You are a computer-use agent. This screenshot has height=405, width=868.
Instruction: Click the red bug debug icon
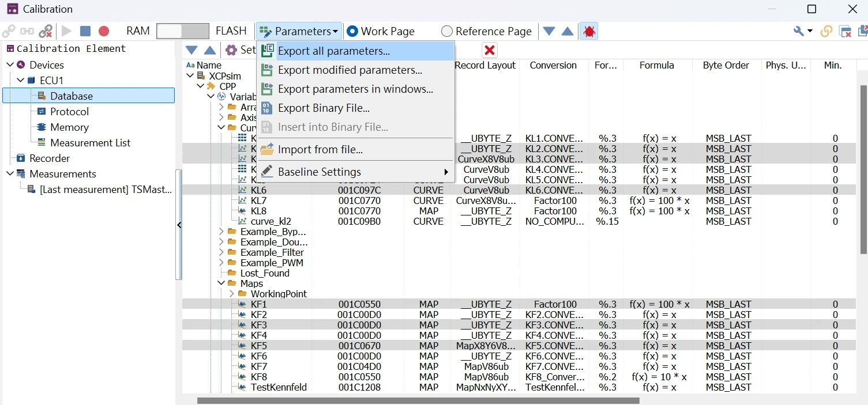click(589, 31)
